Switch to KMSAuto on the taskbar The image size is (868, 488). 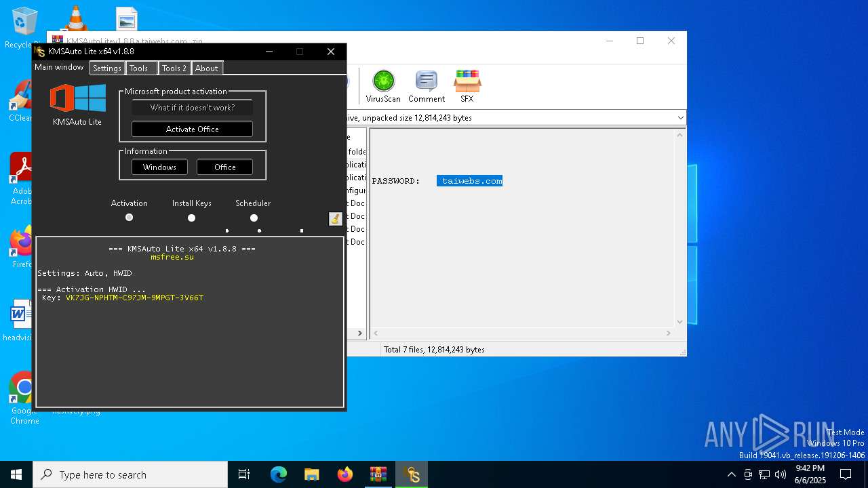point(412,474)
